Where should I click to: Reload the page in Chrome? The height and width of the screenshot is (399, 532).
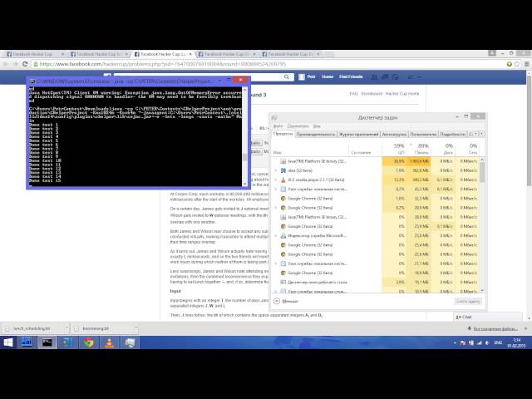(x=24, y=64)
